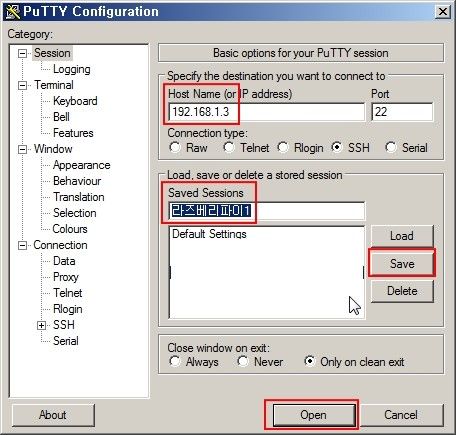
Task: Expand the SSH tree node
Action: 41,325
